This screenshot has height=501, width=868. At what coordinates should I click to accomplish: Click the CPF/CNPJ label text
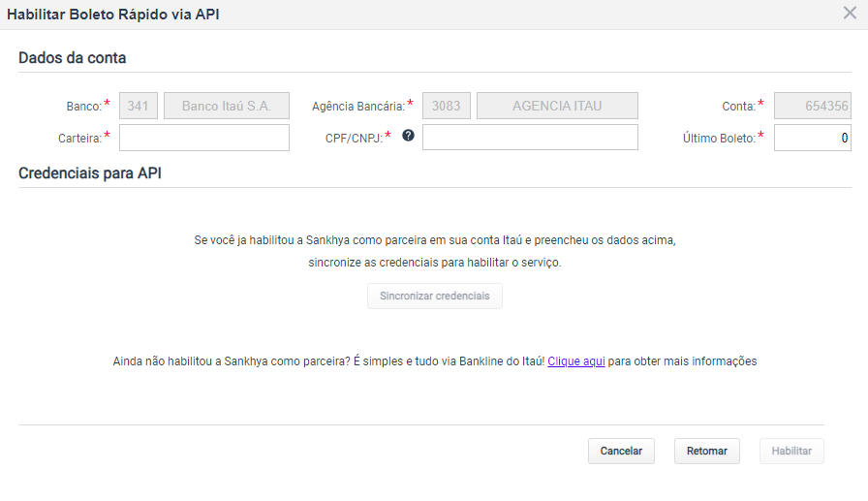click(x=354, y=139)
